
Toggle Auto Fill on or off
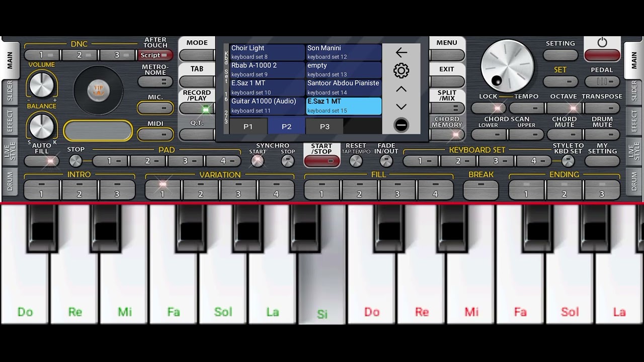coord(41,161)
